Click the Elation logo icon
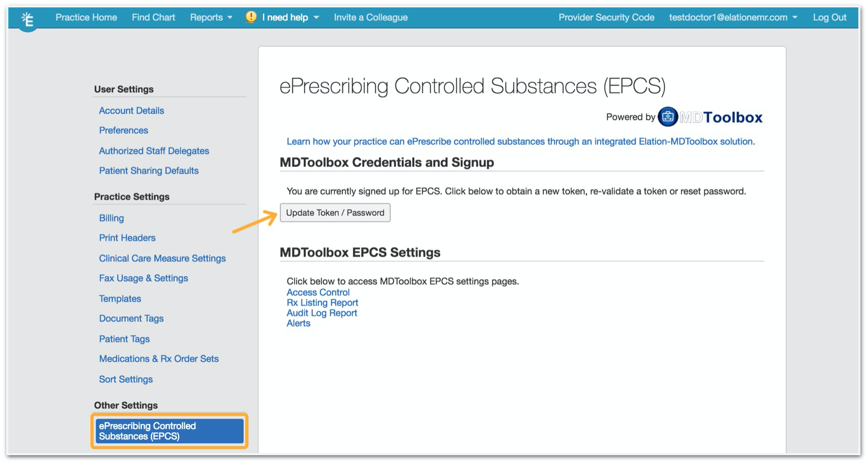The width and height of the screenshot is (868, 464). (28, 20)
